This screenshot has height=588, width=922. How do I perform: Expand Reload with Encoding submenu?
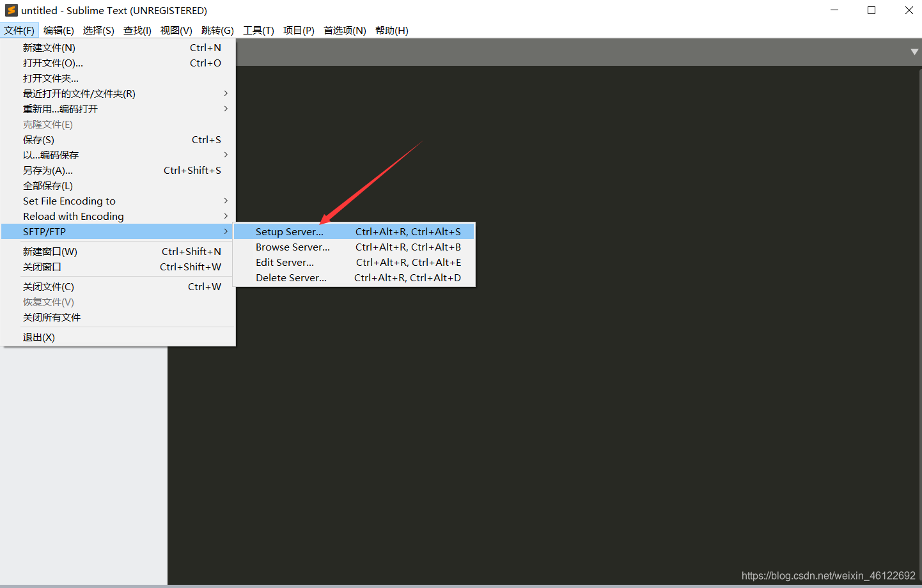[118, 217]
